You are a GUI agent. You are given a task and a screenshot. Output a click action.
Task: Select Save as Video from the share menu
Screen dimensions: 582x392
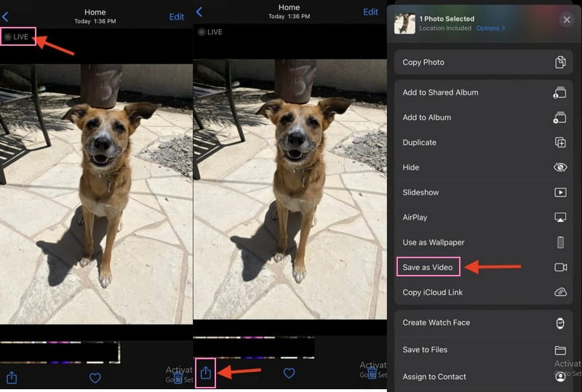[x=428, y=268]
